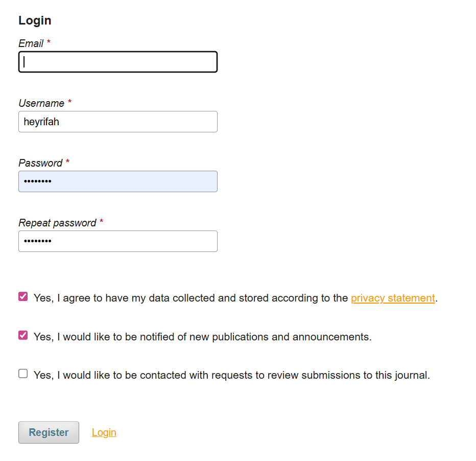The width and height of the screenshot is (476, 461).
Task: Click the red asterisk beside Repeat password
Action: (101, 222)
